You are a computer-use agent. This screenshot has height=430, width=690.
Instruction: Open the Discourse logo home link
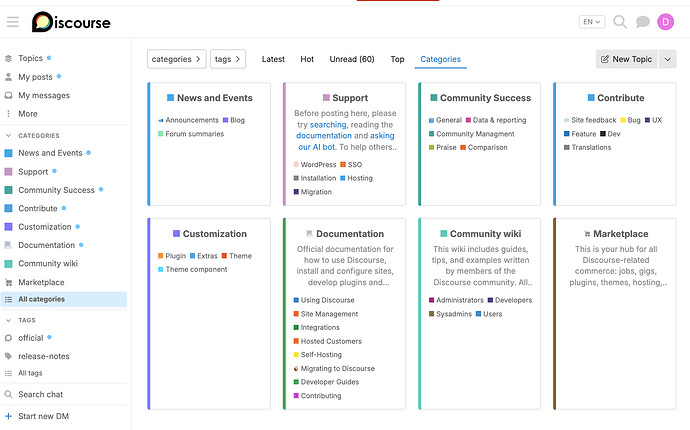(x=71, y=22)
